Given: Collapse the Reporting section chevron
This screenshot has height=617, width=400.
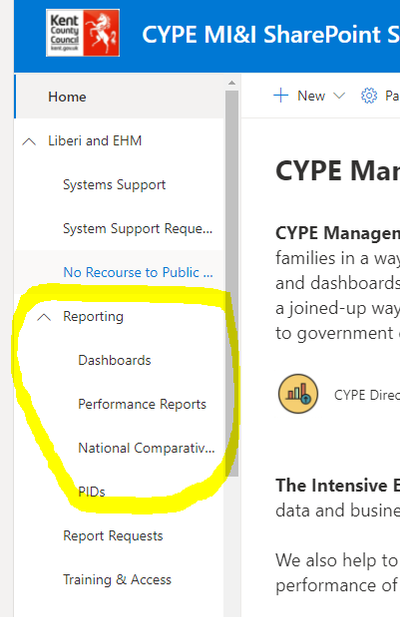Looking at the screenshot, I should (x=44, y=317).
